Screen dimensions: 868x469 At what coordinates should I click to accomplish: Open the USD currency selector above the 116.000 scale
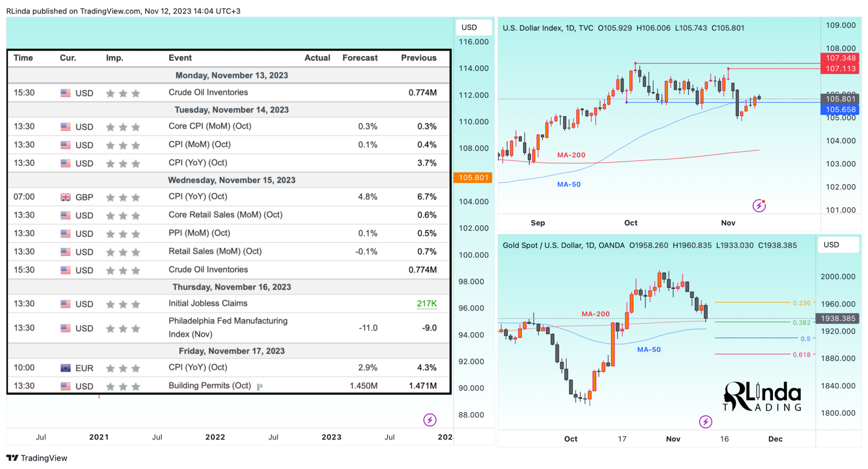(x=469, y=27)
